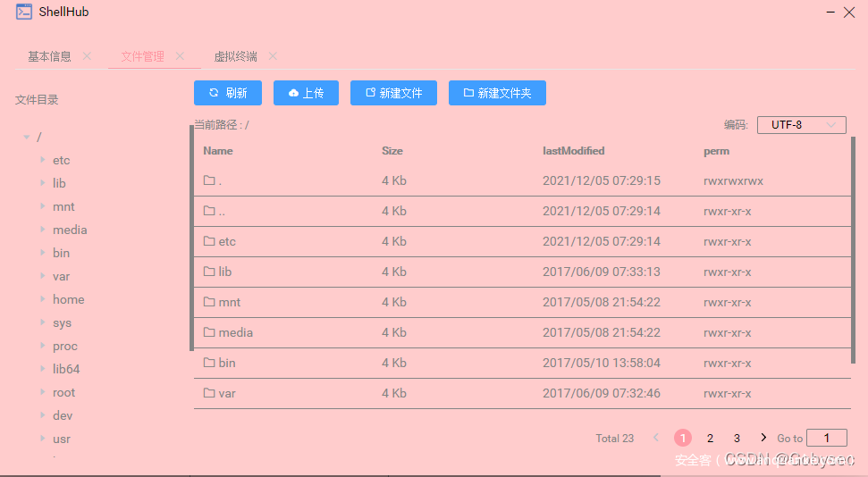The height and width of the screenshot is (477, 868).
Task: Expand the home folder tree node
Action: pyautogui.click(x=42, y=300)
